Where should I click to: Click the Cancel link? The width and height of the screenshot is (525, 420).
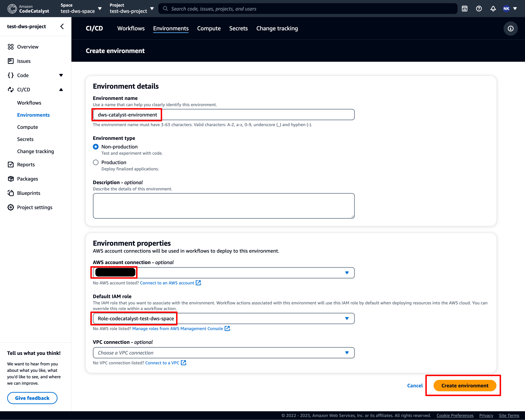pyautogui.click(x=415, y=385)
